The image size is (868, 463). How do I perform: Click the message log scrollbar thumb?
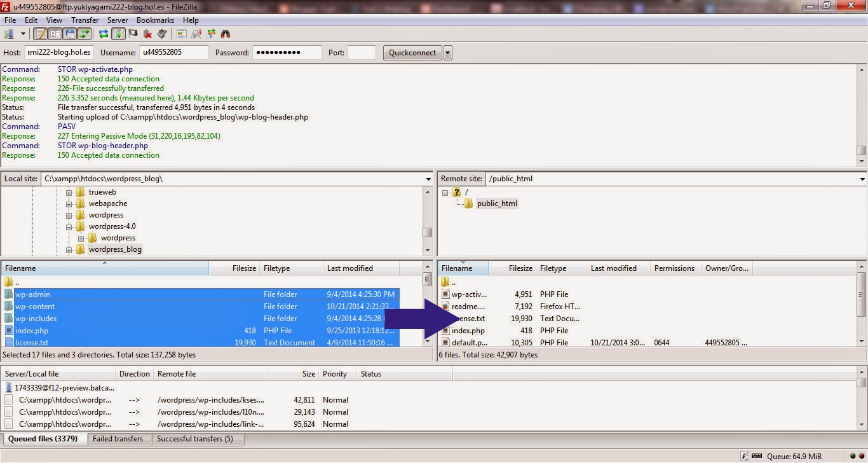(862, 151)
